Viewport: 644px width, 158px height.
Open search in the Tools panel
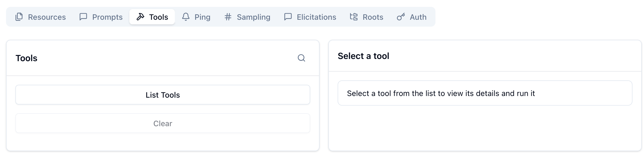[301, 58]
